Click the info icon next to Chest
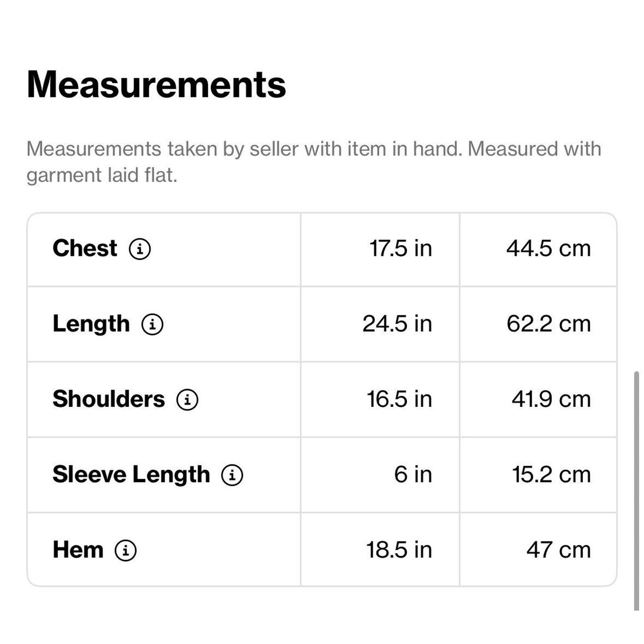 (140, 249)
